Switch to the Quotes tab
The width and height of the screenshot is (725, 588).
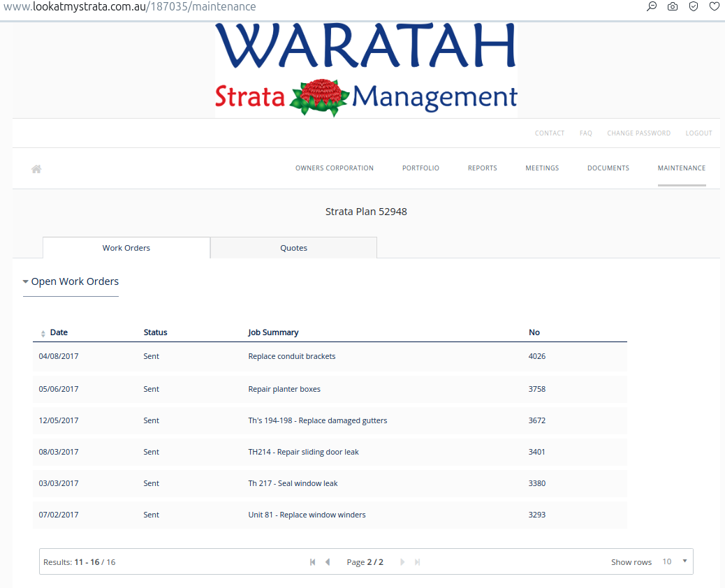pos(293,248)
